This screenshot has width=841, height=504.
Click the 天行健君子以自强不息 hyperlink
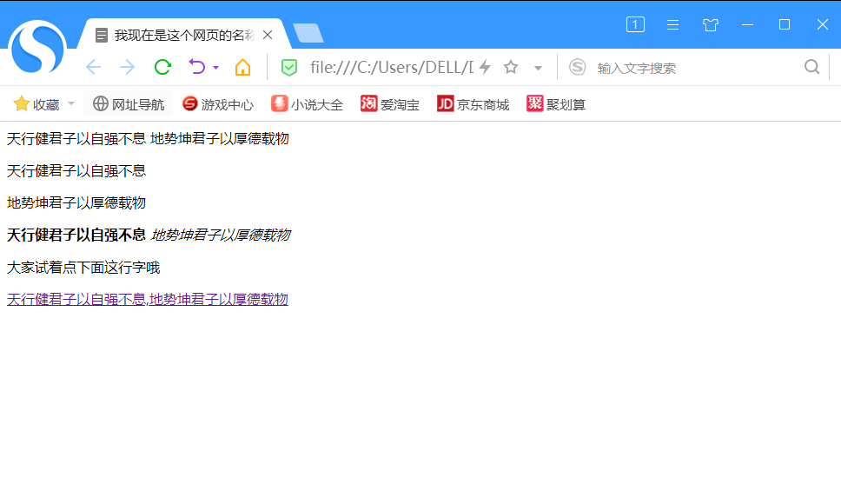click(x=74, y=299)
